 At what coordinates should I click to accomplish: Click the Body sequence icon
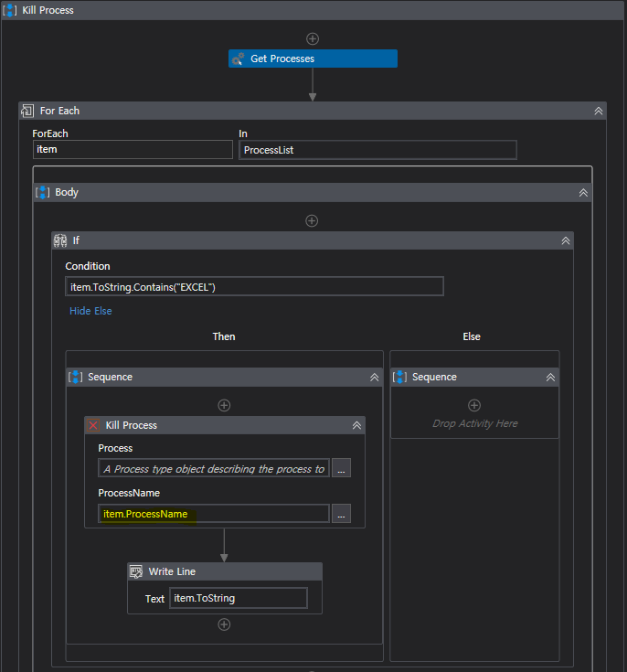(x=42, y=192)
